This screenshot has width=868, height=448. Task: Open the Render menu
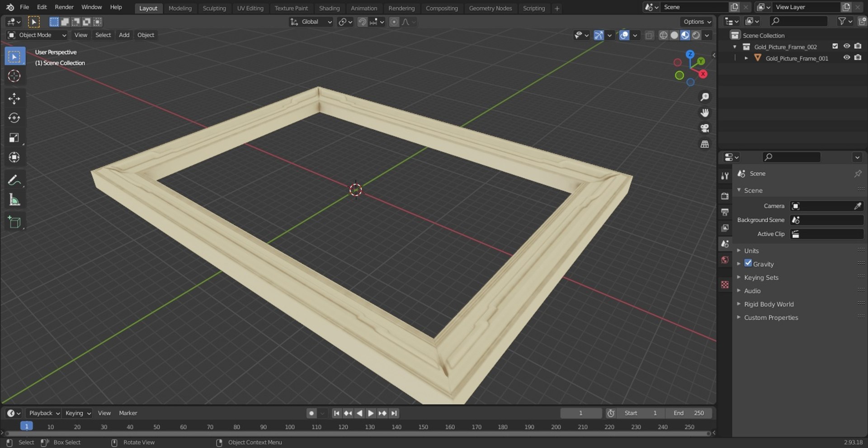click(64, 7)
